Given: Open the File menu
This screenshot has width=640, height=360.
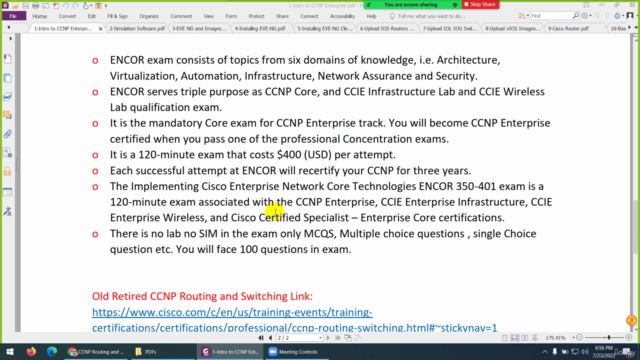Looking at the screenshot, I should coord(13,16).
